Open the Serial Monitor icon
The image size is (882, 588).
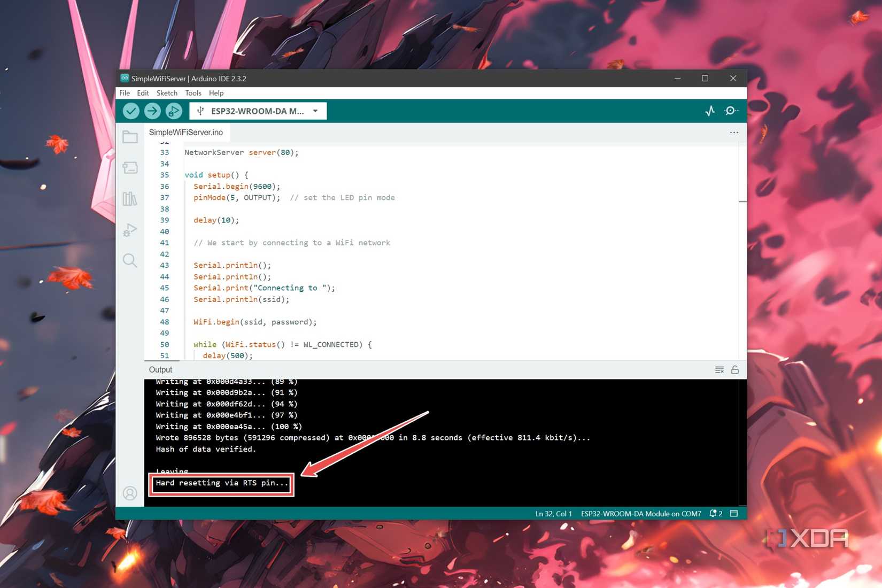point(731,111)
